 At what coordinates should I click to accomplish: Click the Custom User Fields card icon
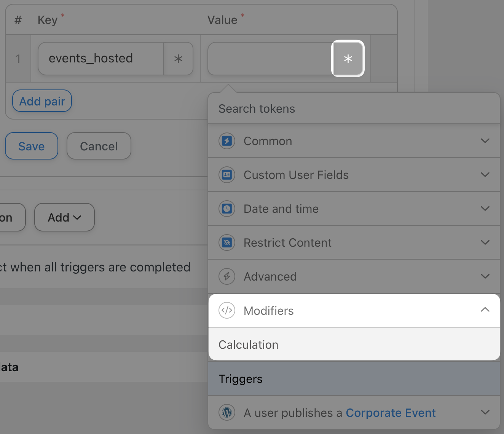tap(227, 175)
